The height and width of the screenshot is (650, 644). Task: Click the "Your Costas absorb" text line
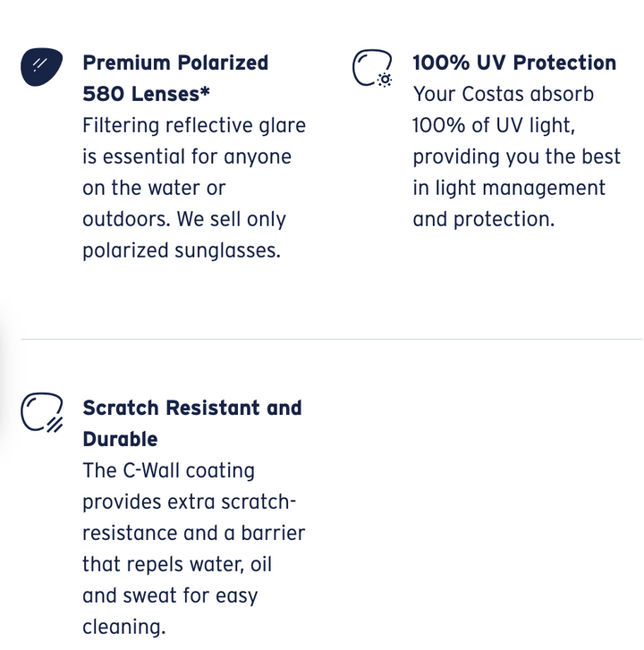(x=503, y=94)
